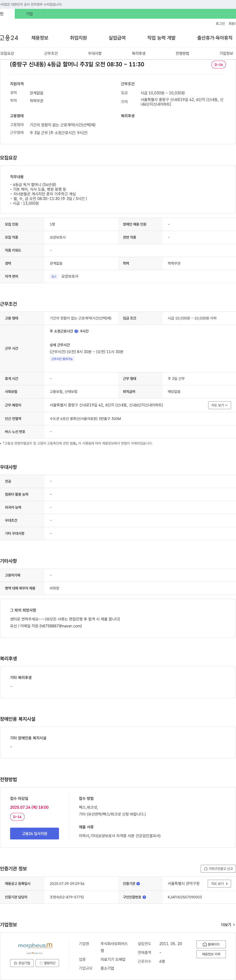The width and height of the screenshot is (236, 980).
Task: Click wage text '시급 10,030원 ~ 10,030원 이하'
Action: 192,318
